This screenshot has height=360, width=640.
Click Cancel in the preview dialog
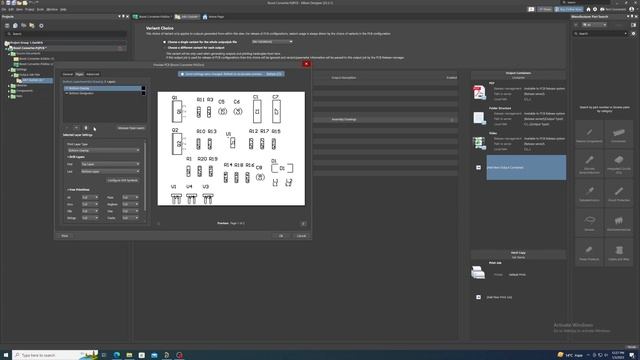[x=301, y=236]
